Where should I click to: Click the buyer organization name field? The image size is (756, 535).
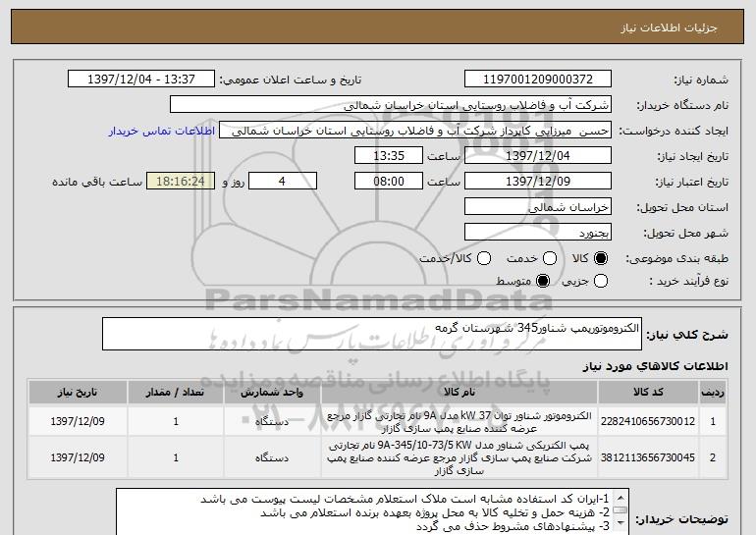(391, 105)
